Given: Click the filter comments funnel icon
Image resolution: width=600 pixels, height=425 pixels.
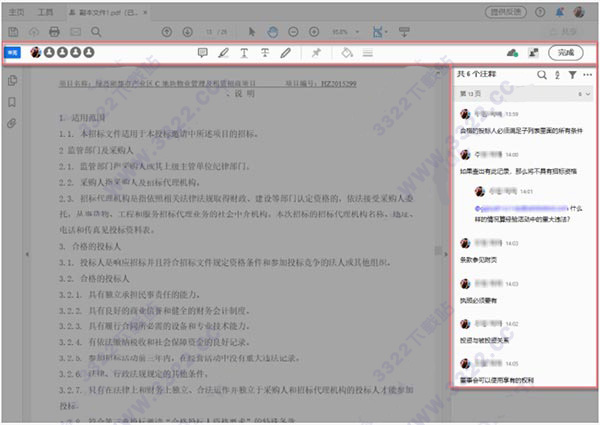Looking at the screenshot, I should [x=572, y=75].
